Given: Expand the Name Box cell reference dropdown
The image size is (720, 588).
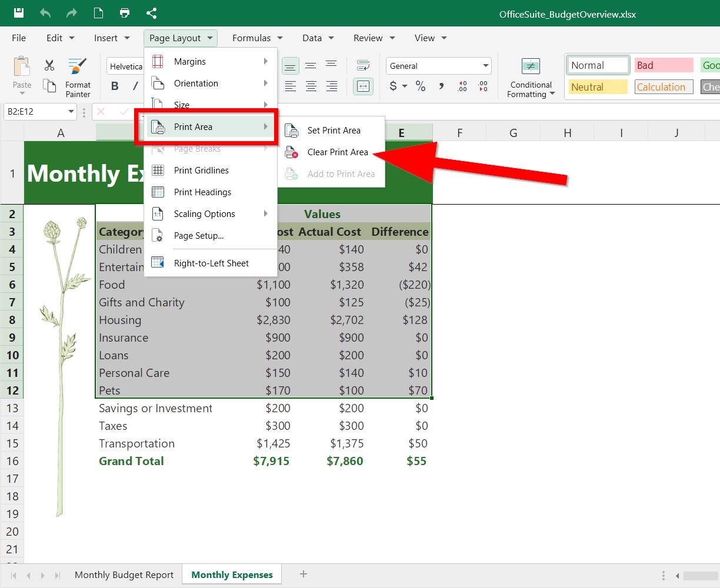Looking at the screenshot, I should [x=71, y=111].
